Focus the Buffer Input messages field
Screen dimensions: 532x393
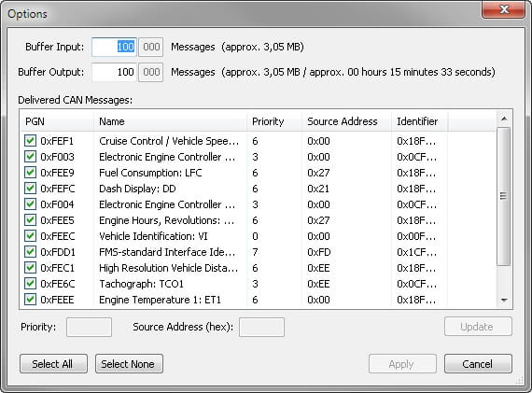click(115, 47)
